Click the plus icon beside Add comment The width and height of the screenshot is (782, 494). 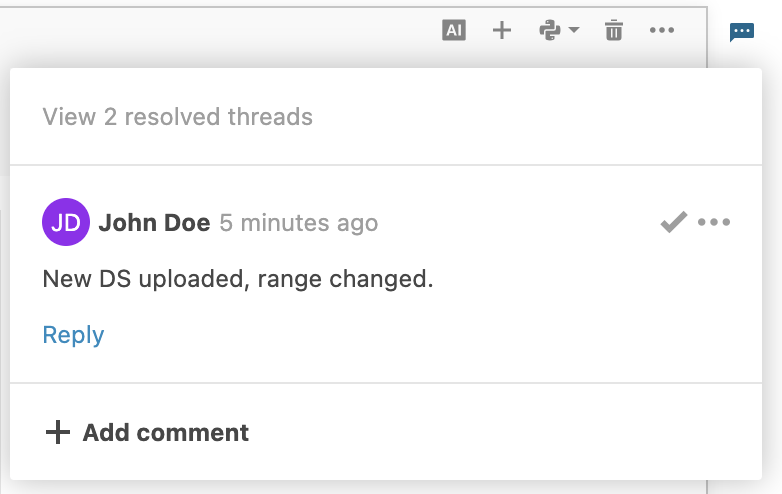point(58,432)
